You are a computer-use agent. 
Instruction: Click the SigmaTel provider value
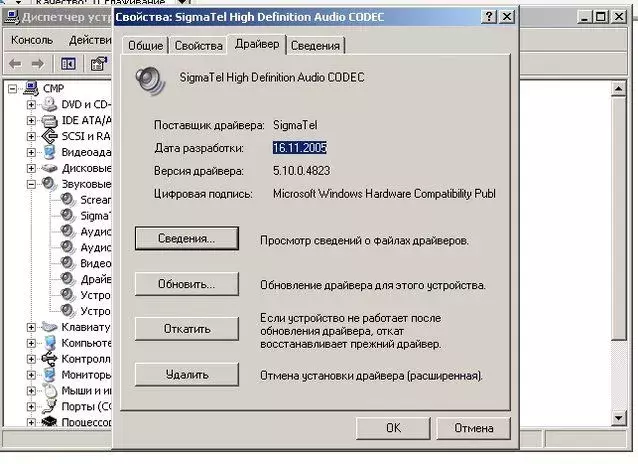coord(295,125)
